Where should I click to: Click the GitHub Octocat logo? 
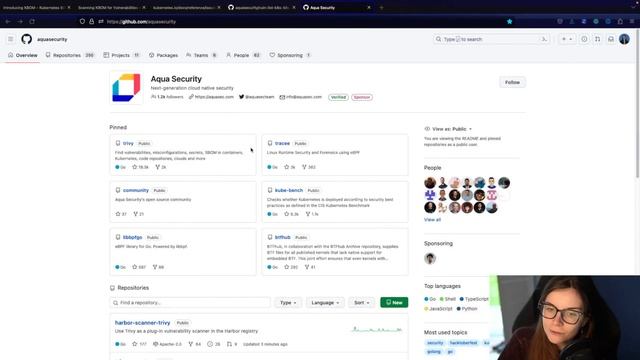coord(27,39)
